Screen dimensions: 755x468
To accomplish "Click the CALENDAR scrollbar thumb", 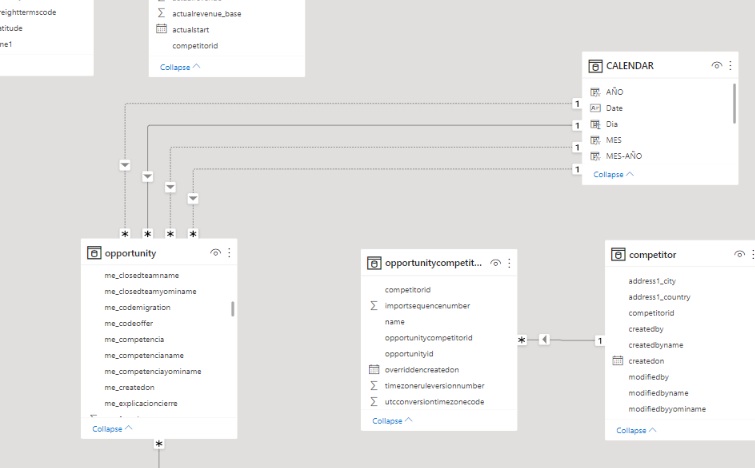I will [734, 104].
